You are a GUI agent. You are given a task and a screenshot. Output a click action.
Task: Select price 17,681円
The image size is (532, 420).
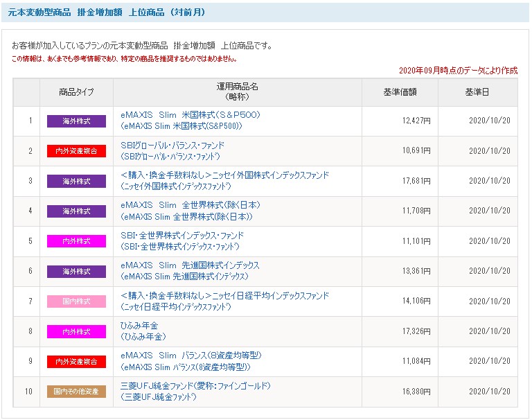(x=416, y=181)
